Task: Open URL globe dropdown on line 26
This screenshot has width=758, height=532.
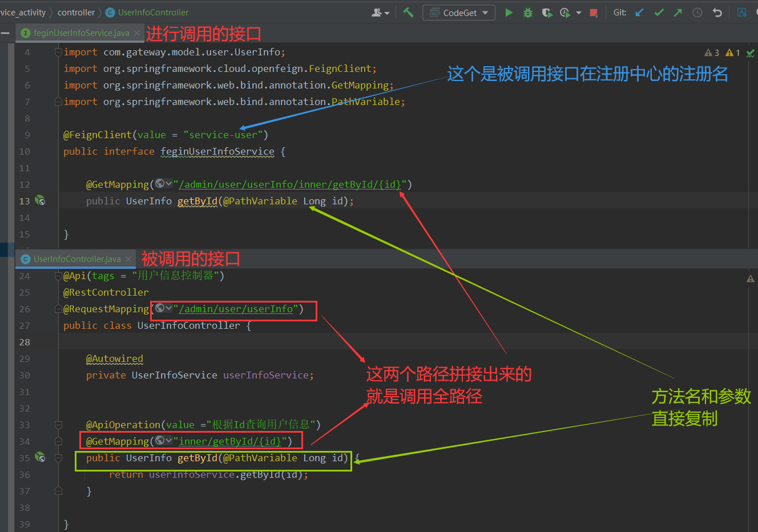Action: click(x=164, y=308)
